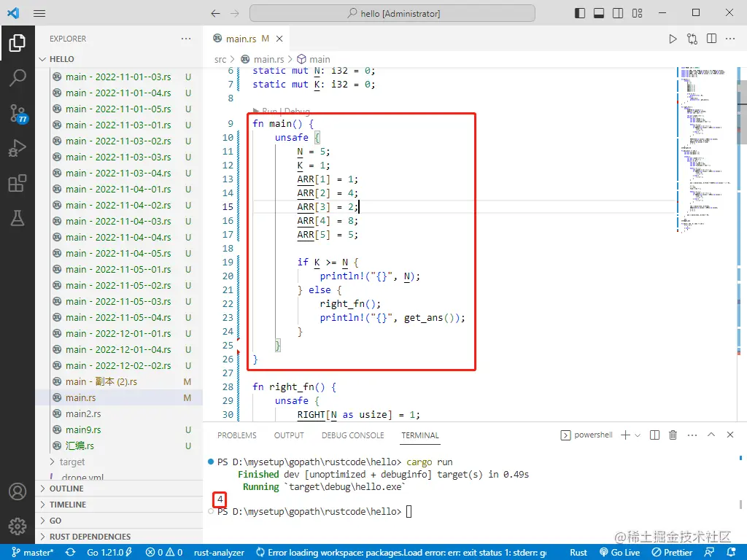Switch to OUTPUT panel tab
Image resolution: width=747 pixels, height=560 pixels.
click(289, 435)
